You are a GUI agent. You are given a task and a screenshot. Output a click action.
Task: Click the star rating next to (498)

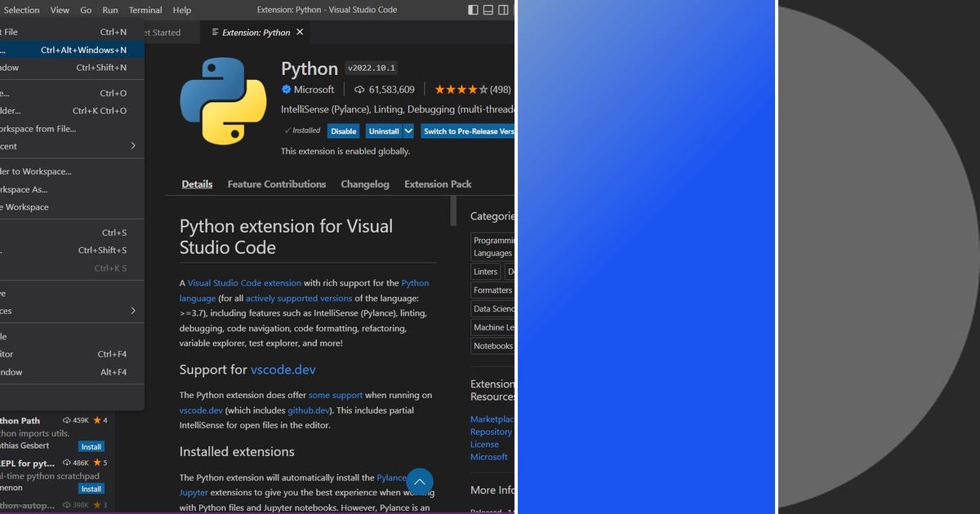click(460, 90)
